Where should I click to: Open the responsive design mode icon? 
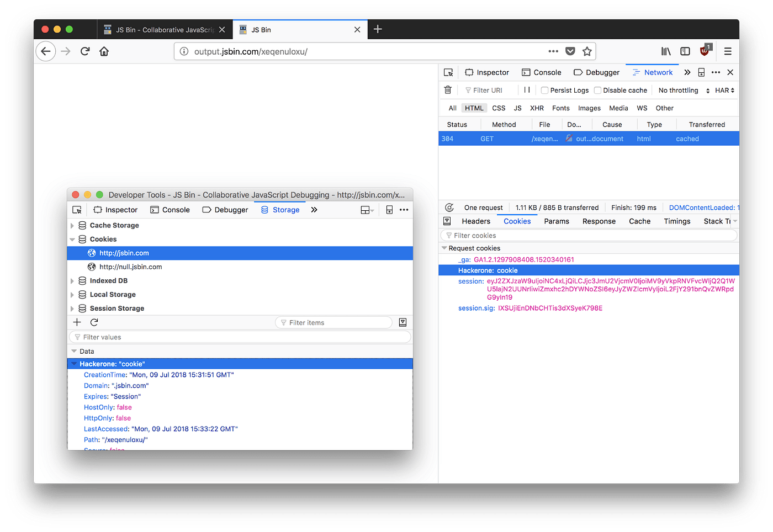click(x=701, y=72)
